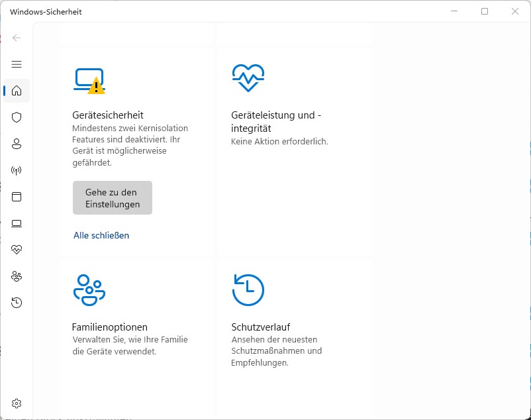Image resolution: width=531 pixels, height=420 pixels.
Task: Click 'Verwalten Sie, wie Ihre Familie' description
Action: (x=130, y=346)
